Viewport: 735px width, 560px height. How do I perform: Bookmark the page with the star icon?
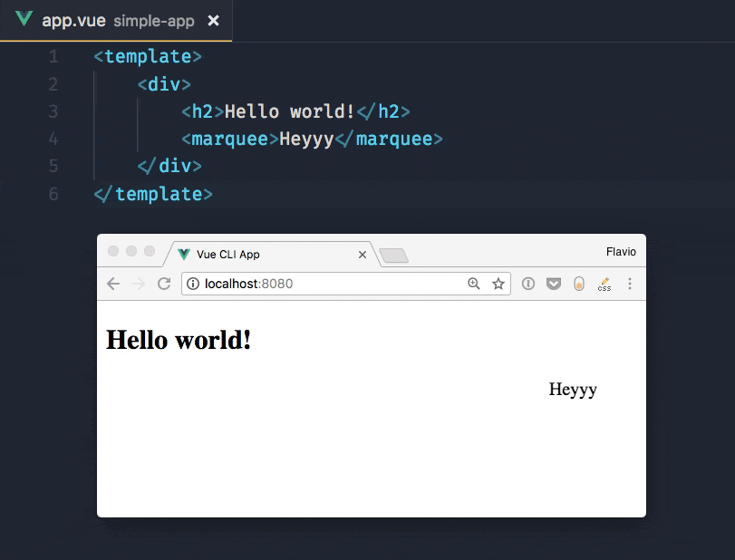pos(497,284)
